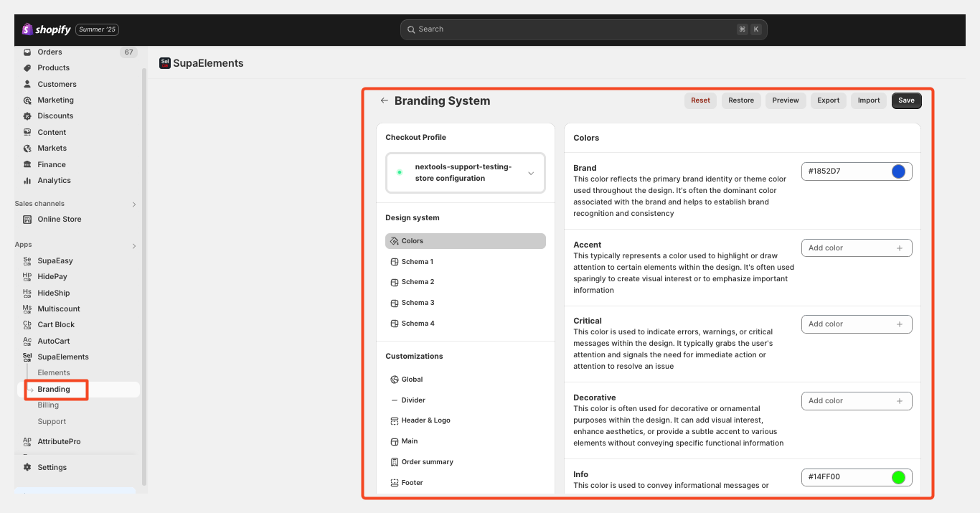The width and height of the screenshot is (980, 513).
Task: Click the Summer '25 edition badge
Action: (97, 29)
